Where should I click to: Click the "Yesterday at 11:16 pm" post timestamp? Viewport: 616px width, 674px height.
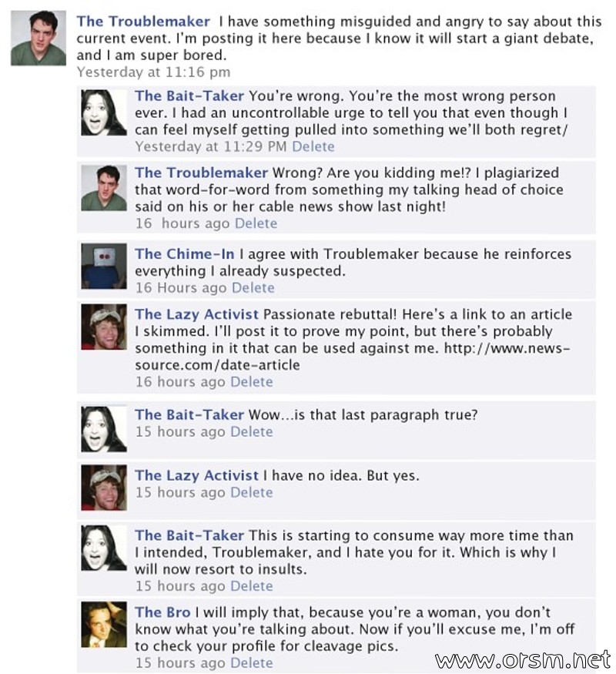point(153,72)
